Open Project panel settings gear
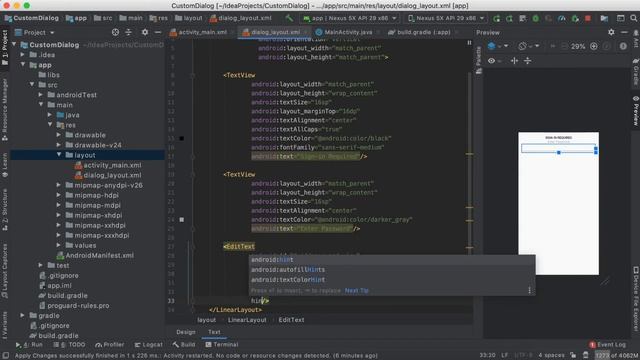The image size is (640, 360). pyautogui.click(x=144, y=32)
